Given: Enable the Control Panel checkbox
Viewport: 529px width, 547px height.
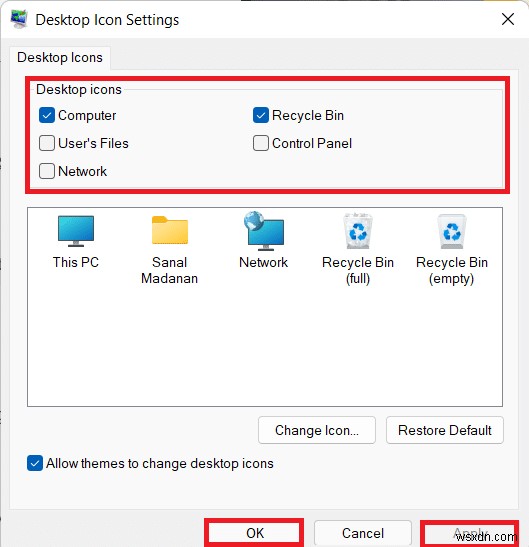Looking at the screenshot, I should [261, 143].
